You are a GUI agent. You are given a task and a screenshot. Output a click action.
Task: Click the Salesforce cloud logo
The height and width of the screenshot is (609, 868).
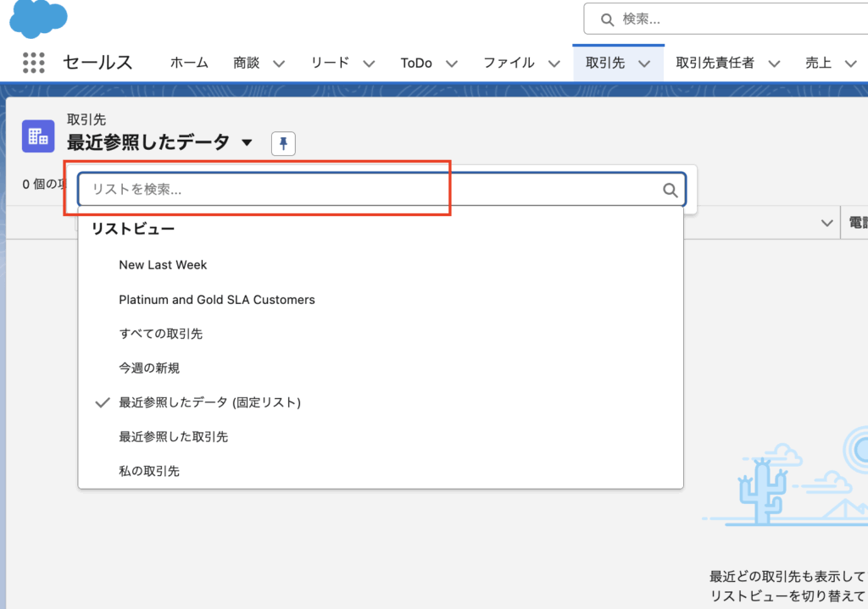pyautogui.click(x=38, y=19)
